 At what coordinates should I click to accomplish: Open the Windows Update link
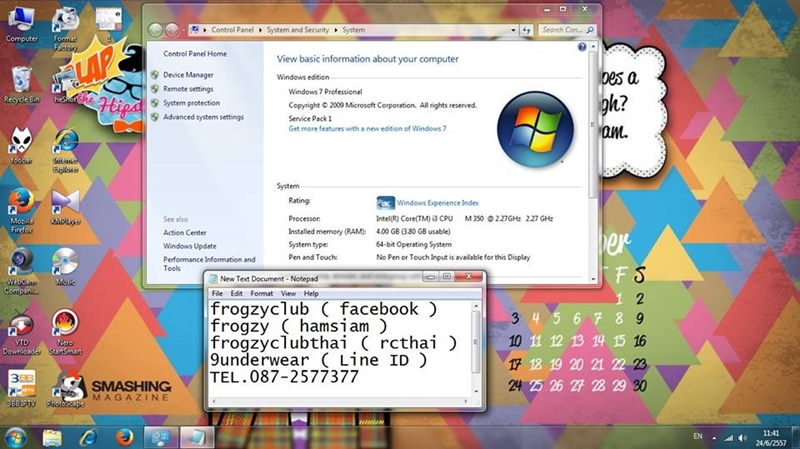(x=190, y=246)
